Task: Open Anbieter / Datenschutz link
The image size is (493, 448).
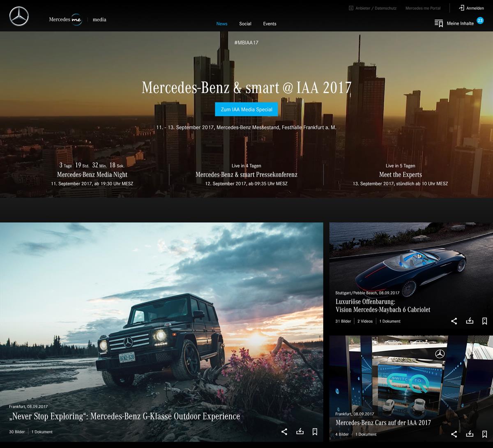Action: 376,8
